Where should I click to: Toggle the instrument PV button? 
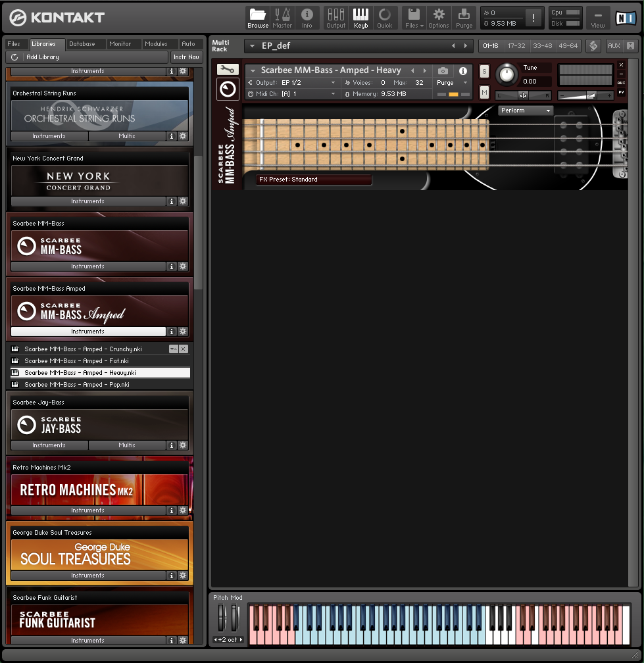621,92
